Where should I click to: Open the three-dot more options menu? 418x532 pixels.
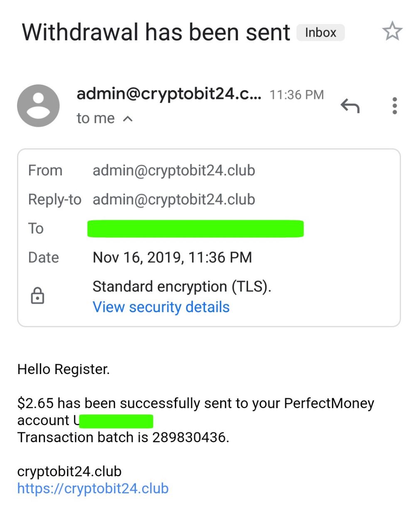click(395, 106)
